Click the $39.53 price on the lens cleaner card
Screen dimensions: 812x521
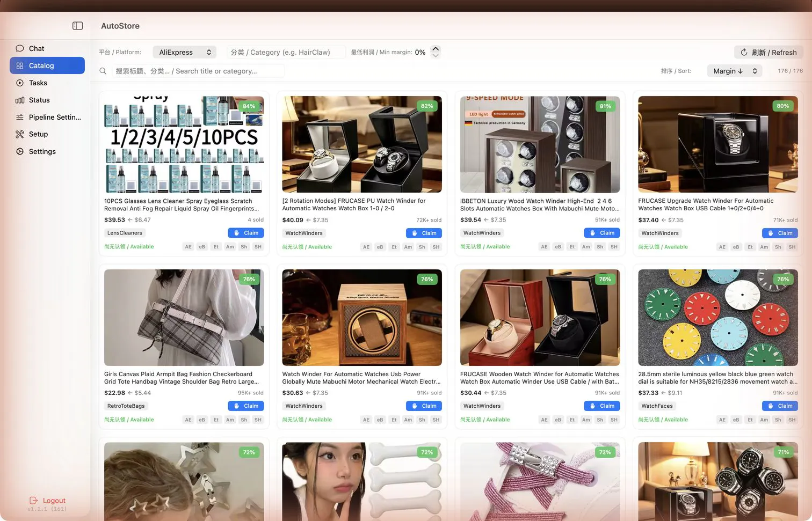tap(114, 219)
